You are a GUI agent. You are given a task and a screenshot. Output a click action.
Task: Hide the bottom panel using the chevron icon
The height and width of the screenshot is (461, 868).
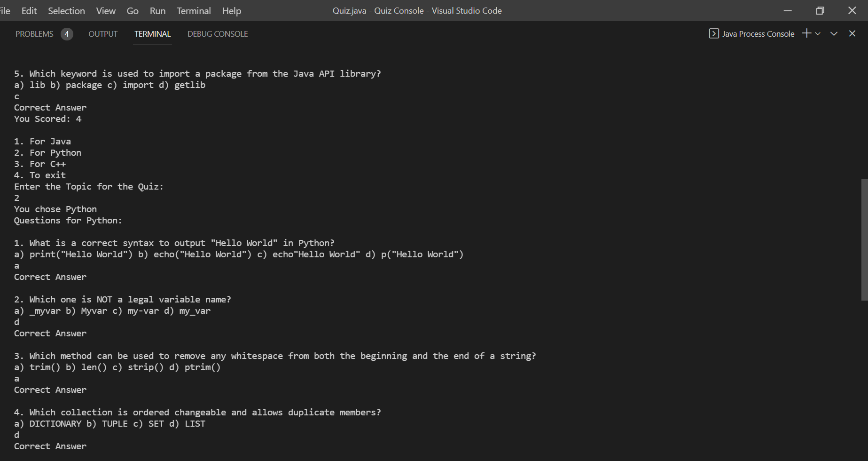click(834, 33)
